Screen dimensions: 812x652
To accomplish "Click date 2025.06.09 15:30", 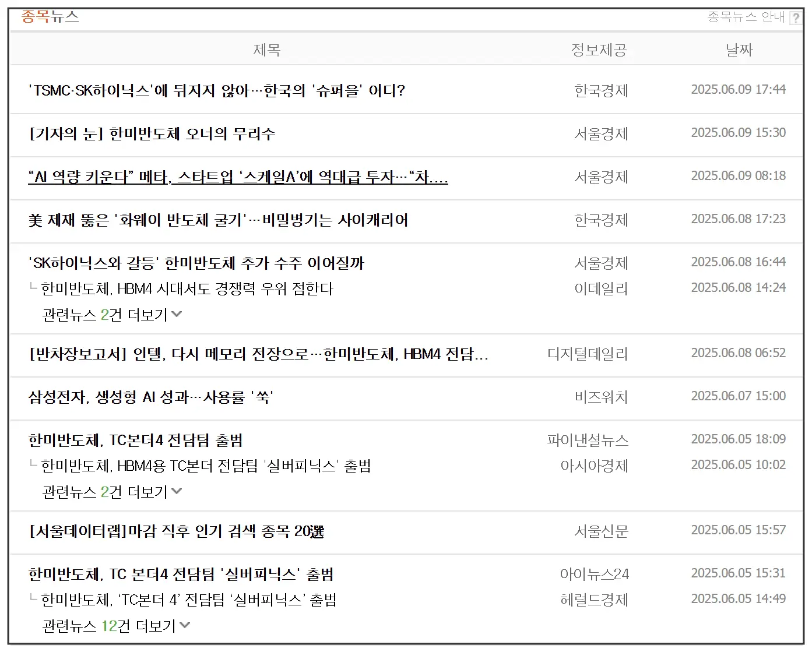I will pyautogui.click(x=739, y=133).
